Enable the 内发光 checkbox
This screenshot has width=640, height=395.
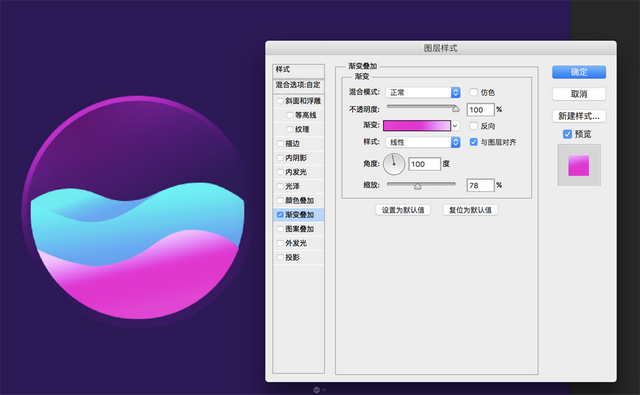tap(280, 172)
